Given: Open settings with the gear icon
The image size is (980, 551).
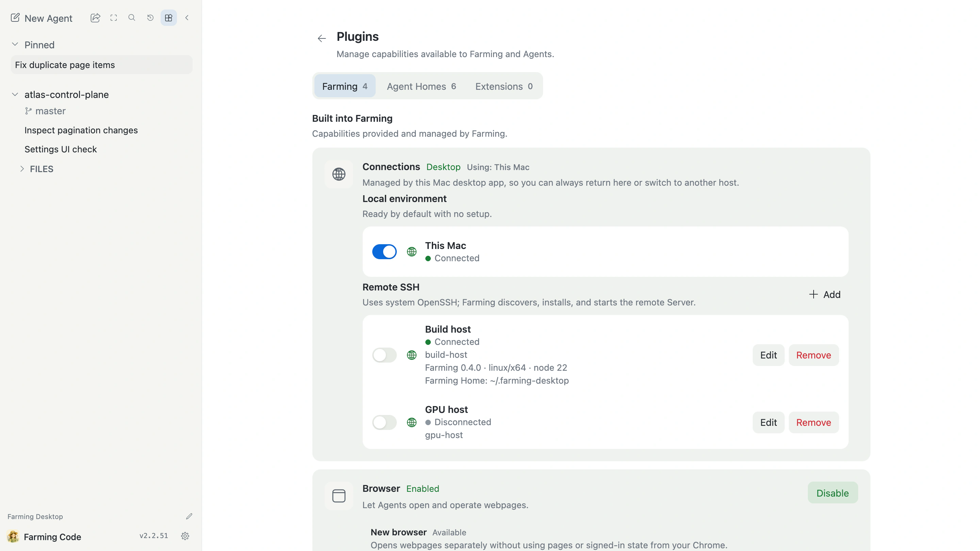Looking at the screenshot, I should click(x=185, y=536).
